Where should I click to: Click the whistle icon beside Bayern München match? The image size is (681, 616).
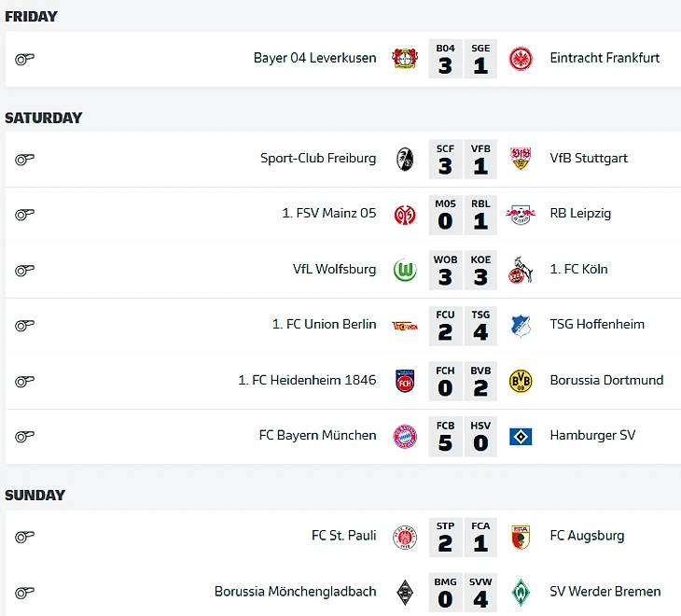click(25, 436)
